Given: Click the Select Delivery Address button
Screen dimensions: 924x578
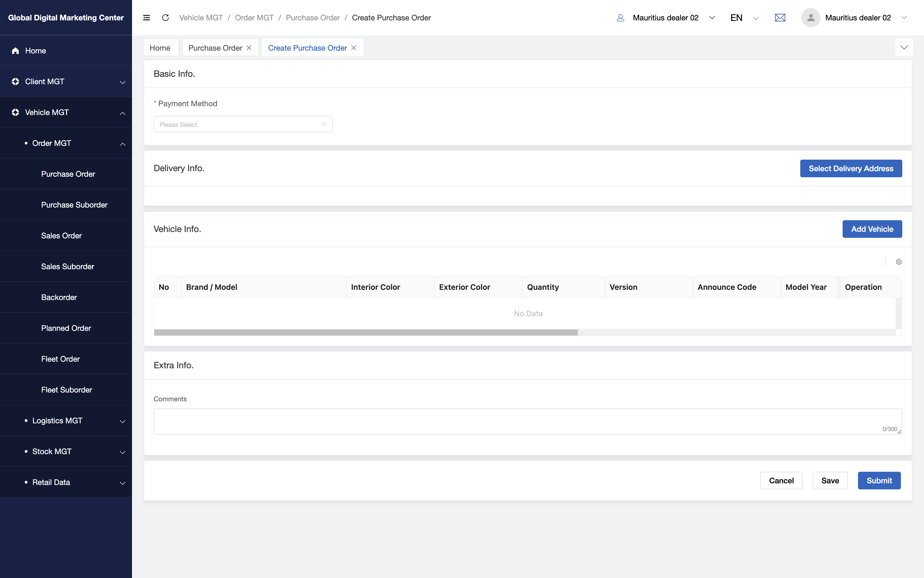Looking at the screenshot, I should coord(851,168).
